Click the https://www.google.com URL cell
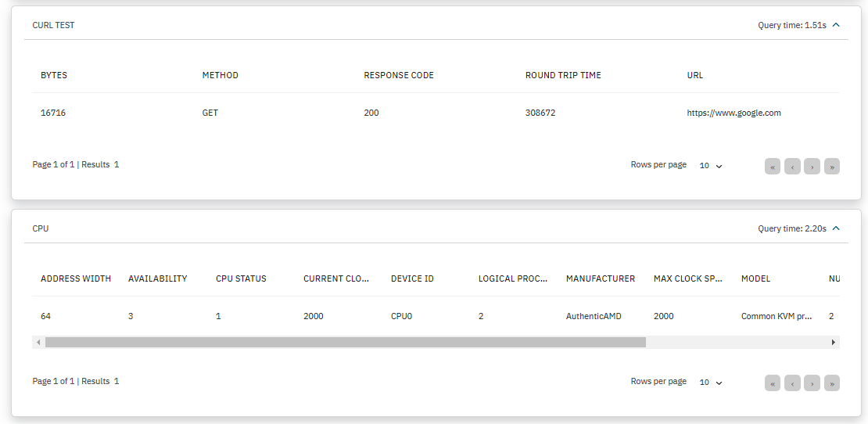 click(x=733, y=113)
